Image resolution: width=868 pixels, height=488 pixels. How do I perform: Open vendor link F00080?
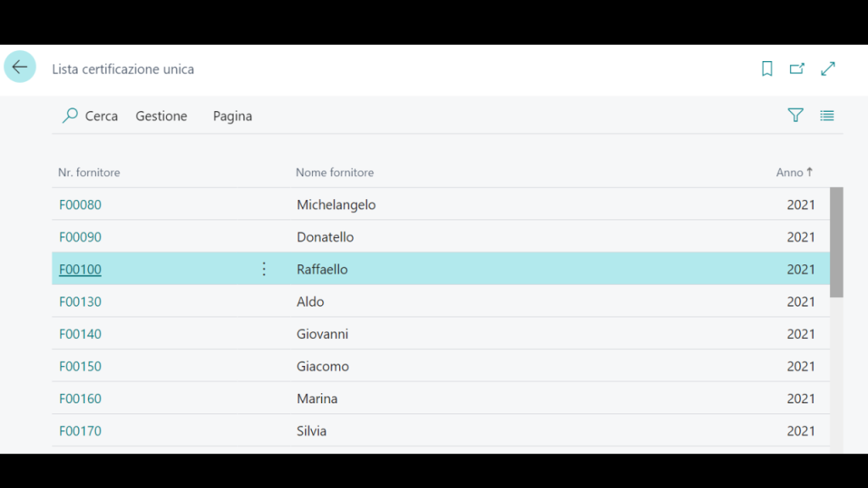coord(81,204)
